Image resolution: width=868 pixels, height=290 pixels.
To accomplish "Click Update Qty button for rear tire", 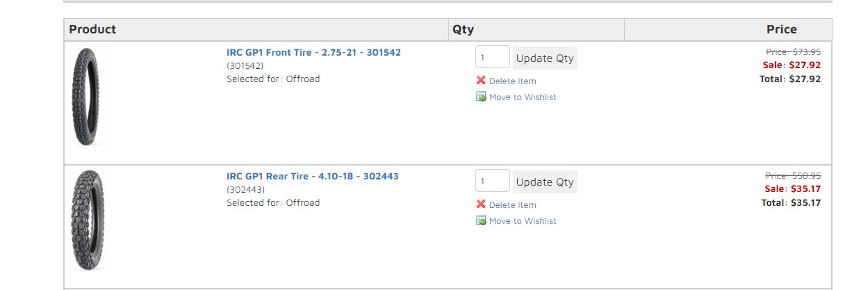I will [545, 182].
